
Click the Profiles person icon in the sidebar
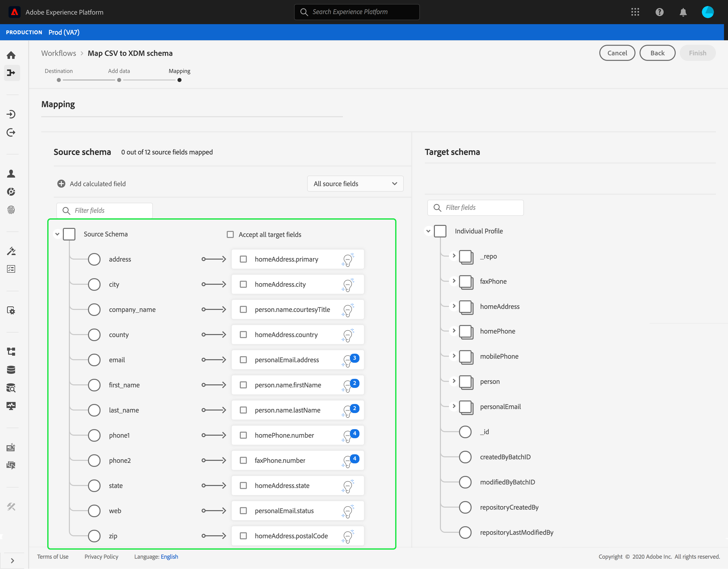[x=11, y=173]
